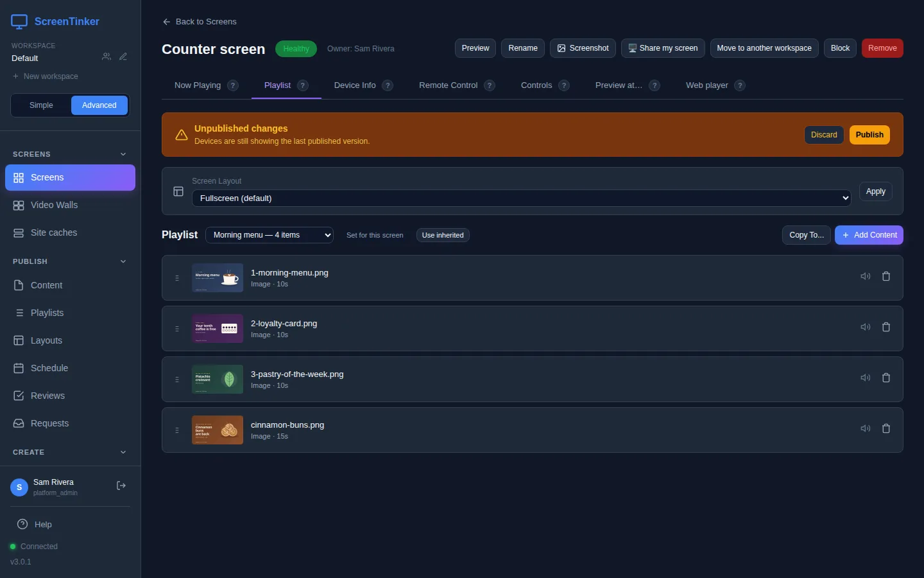Switch to Simple mode
924x578 pixels.
[x=41, y=105]
